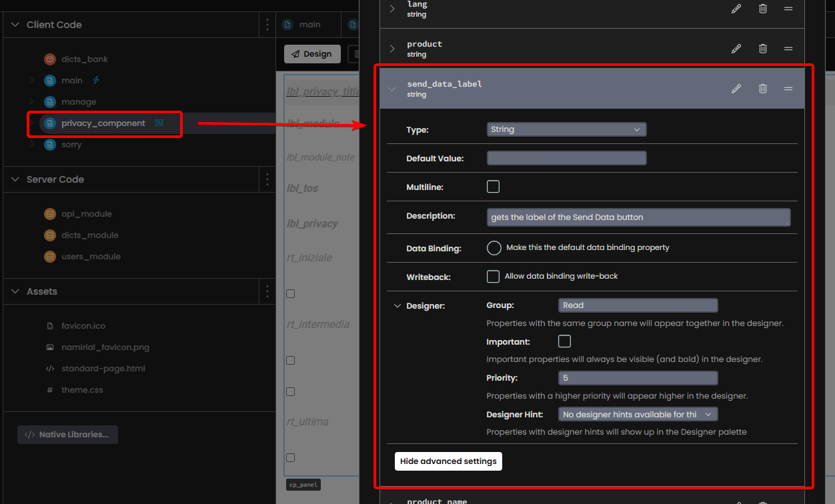The height and width of the screenshot is (504, 835).
Task: Click the pencil edit icon for product
Action: tap(736, 49)
